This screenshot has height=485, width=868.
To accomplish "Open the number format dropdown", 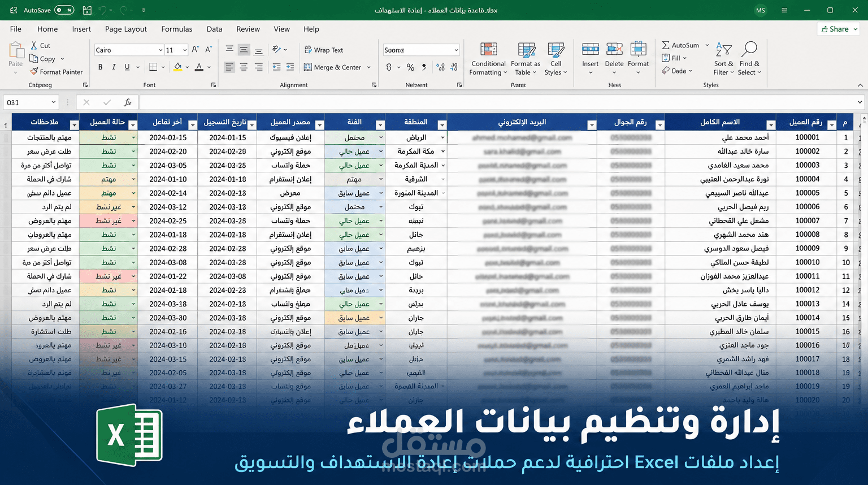I will (456, 50).
